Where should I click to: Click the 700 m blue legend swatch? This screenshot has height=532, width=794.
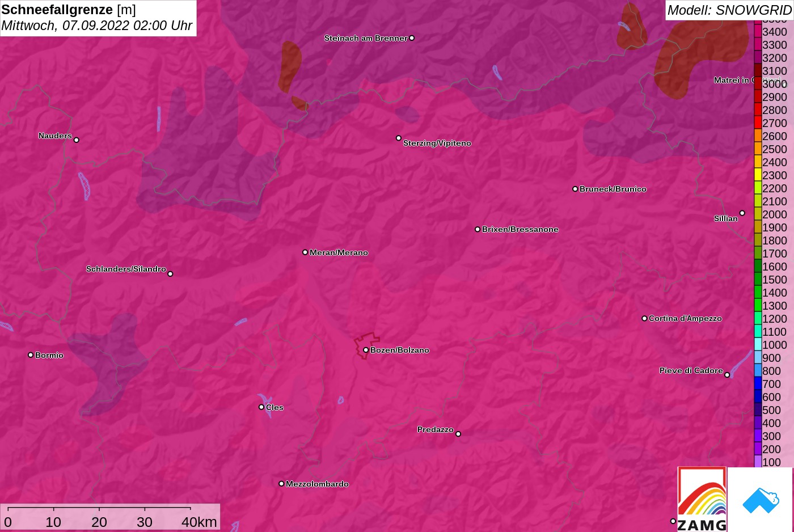758,384
